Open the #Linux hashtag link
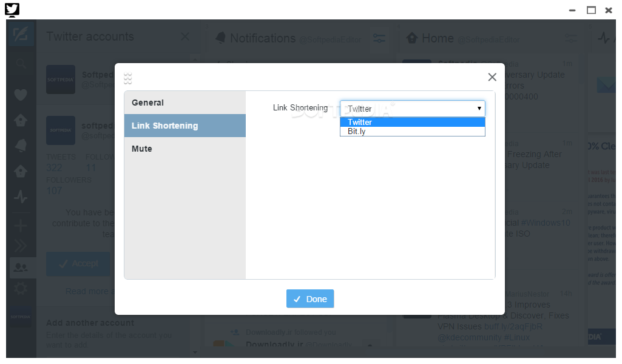Screen dimensions: 622x364 coord(516,337)
